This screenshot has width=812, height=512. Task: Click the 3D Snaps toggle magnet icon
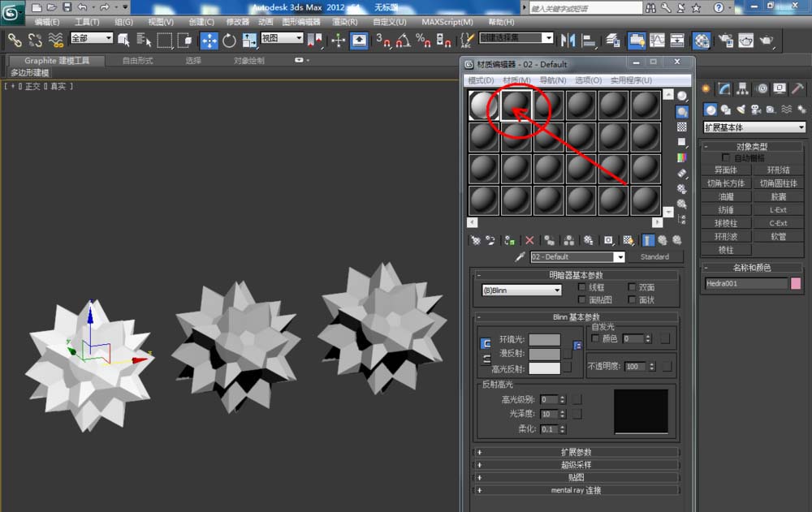[382, 41]
